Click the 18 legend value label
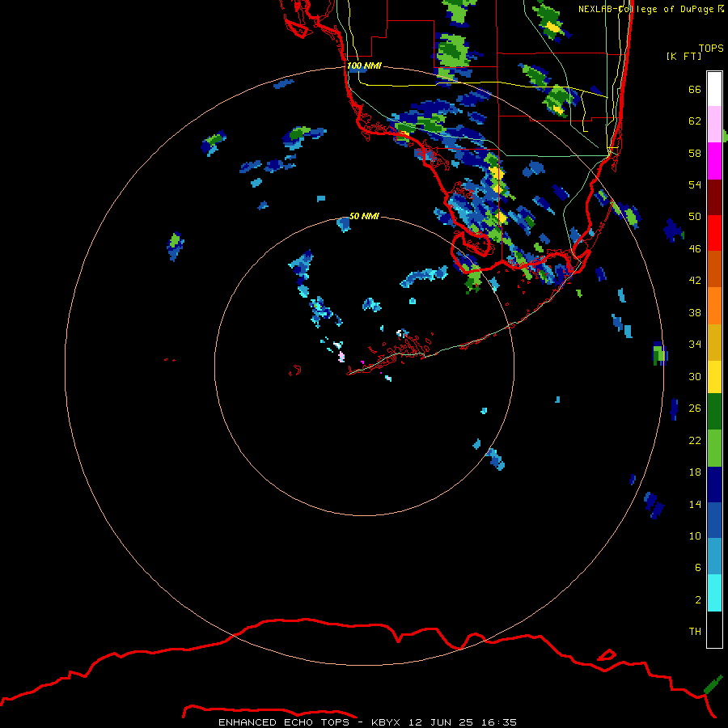The width and height of the screenshot is (728, 728). tap(695, 472)
